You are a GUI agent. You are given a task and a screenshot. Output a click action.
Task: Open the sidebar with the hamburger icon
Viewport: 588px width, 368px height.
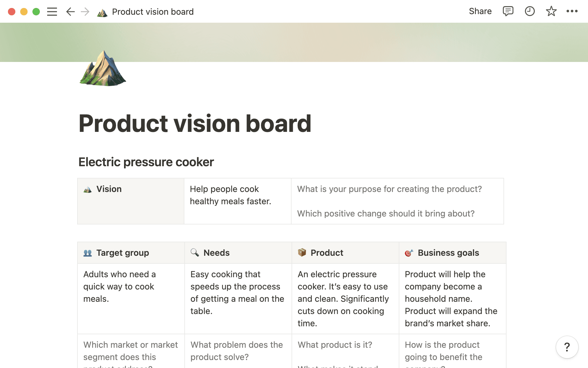[52, 11]
